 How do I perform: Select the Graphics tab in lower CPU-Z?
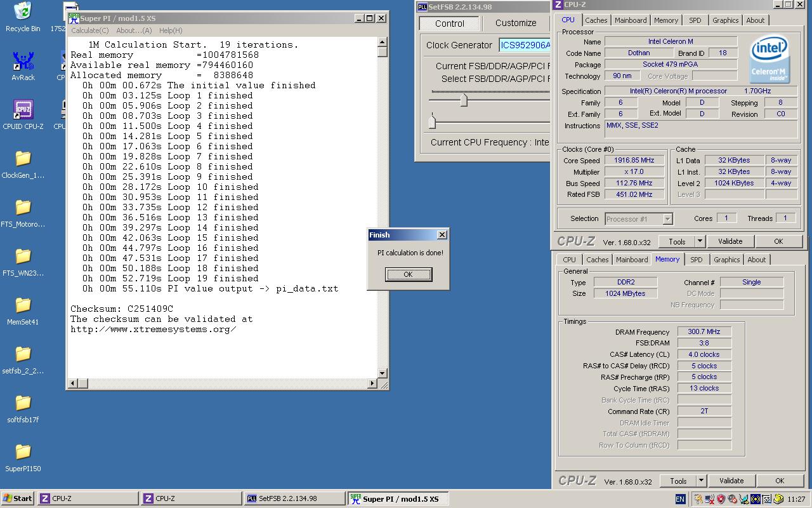tap(726, 260)
